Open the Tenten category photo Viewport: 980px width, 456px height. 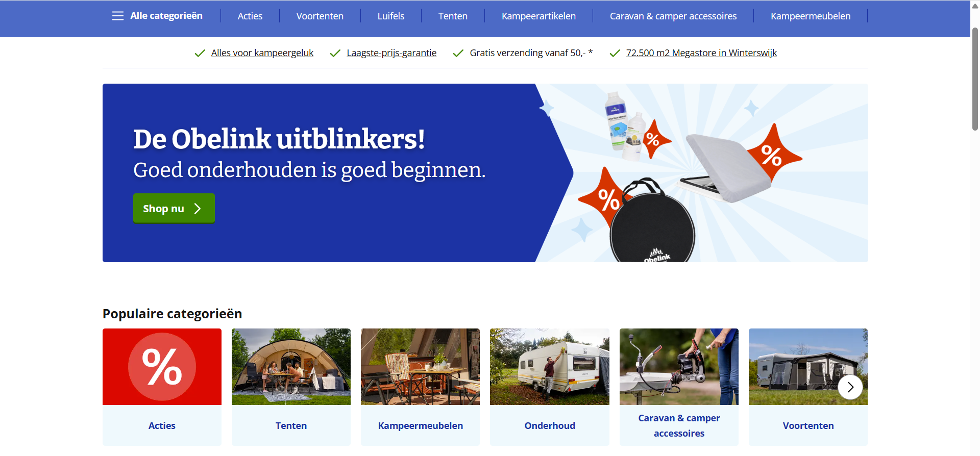click(x=291, y=367)
